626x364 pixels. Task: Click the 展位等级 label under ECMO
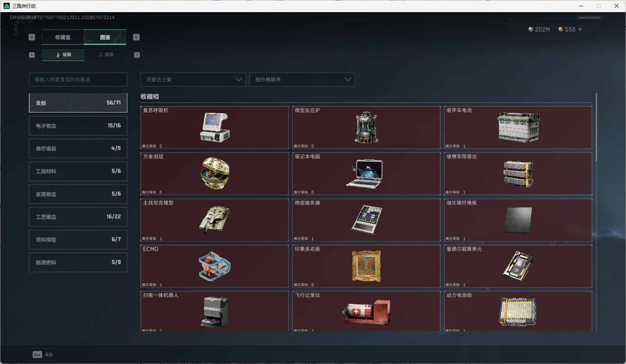tap(152, 285)
